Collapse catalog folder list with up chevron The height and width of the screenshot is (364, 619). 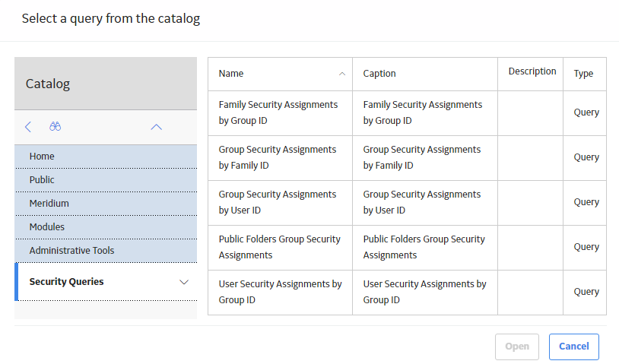click(157, 127)
